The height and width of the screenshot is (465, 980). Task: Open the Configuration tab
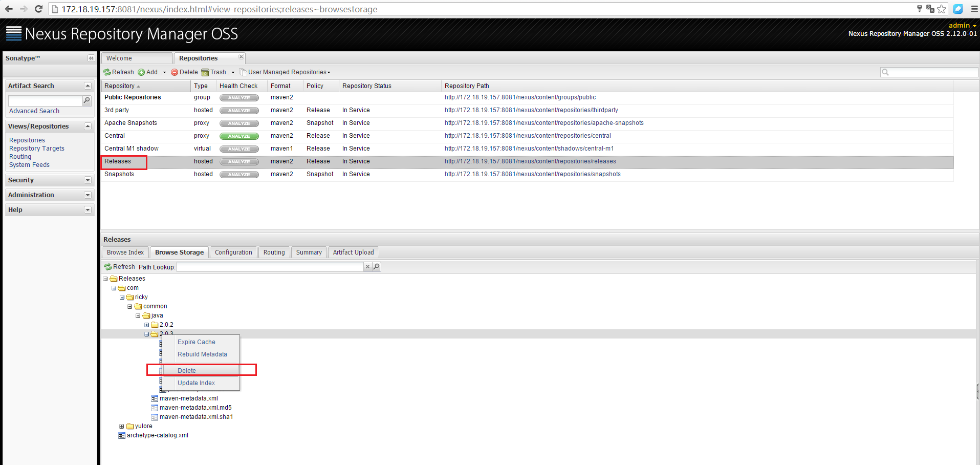[233, 252]
